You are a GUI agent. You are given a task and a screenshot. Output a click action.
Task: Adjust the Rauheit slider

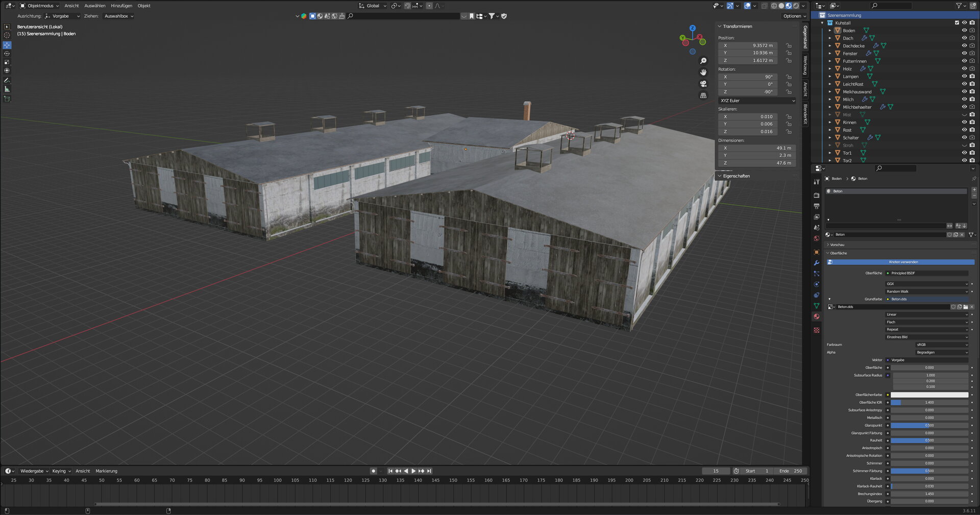pos(929,440)
